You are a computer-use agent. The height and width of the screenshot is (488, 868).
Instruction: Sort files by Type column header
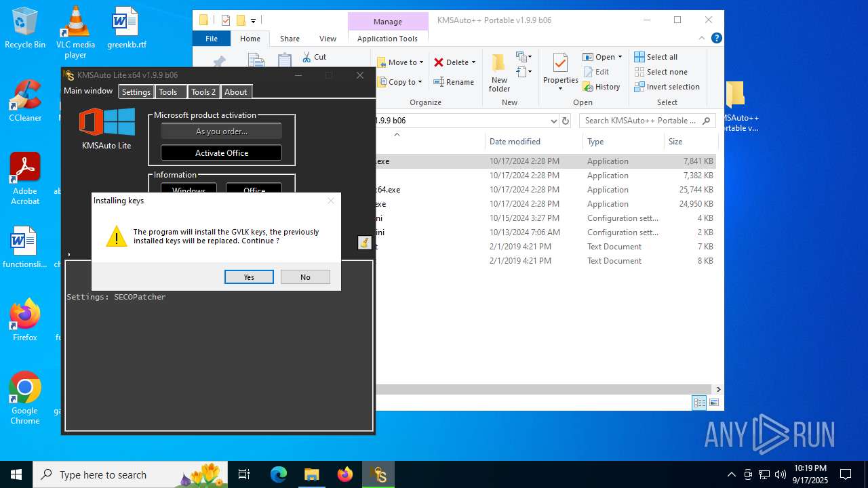[623, 142]
